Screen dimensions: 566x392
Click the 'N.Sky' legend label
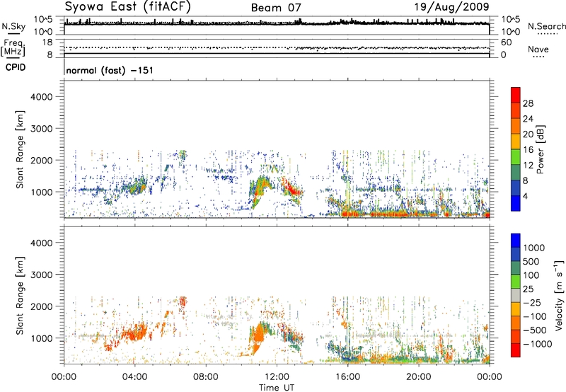click(13, 27)
